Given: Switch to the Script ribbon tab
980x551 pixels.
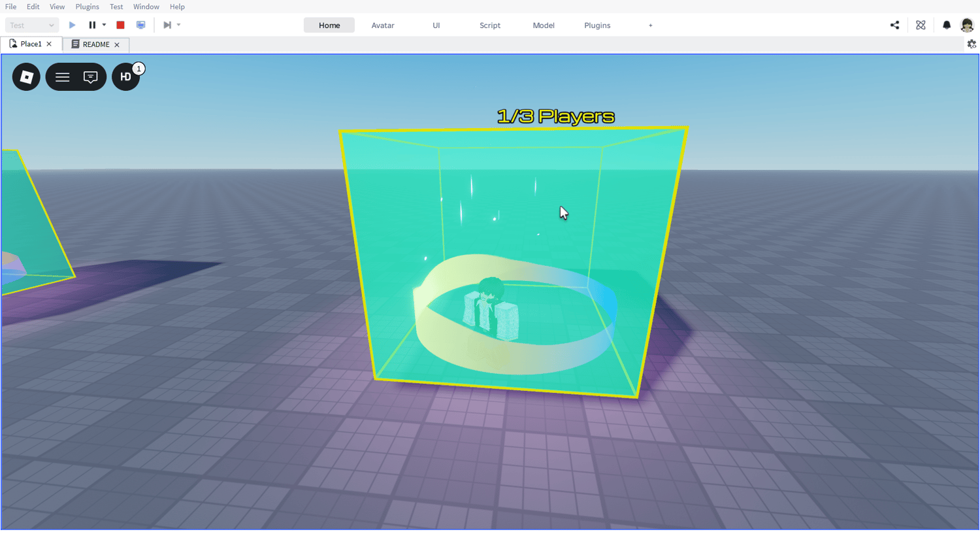Looking at the screenshot, I should (490, 25).
